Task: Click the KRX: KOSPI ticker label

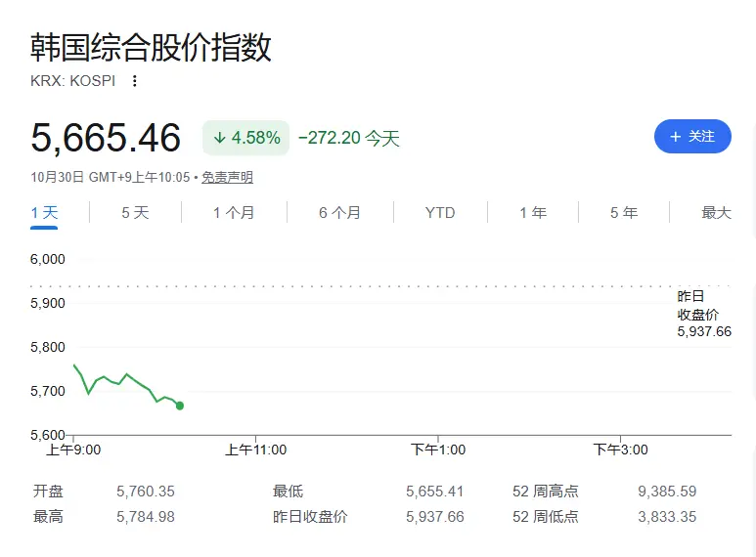Action: (x=72, y=81)
